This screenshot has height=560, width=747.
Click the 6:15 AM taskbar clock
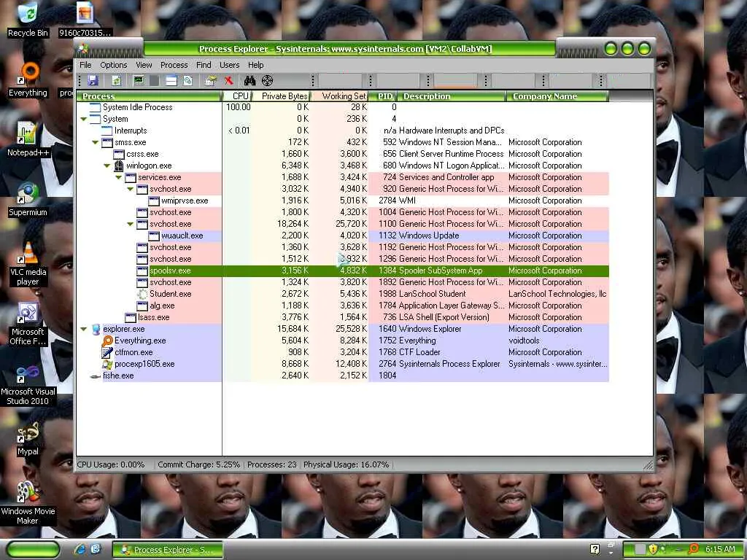click(x=720, y=550)
